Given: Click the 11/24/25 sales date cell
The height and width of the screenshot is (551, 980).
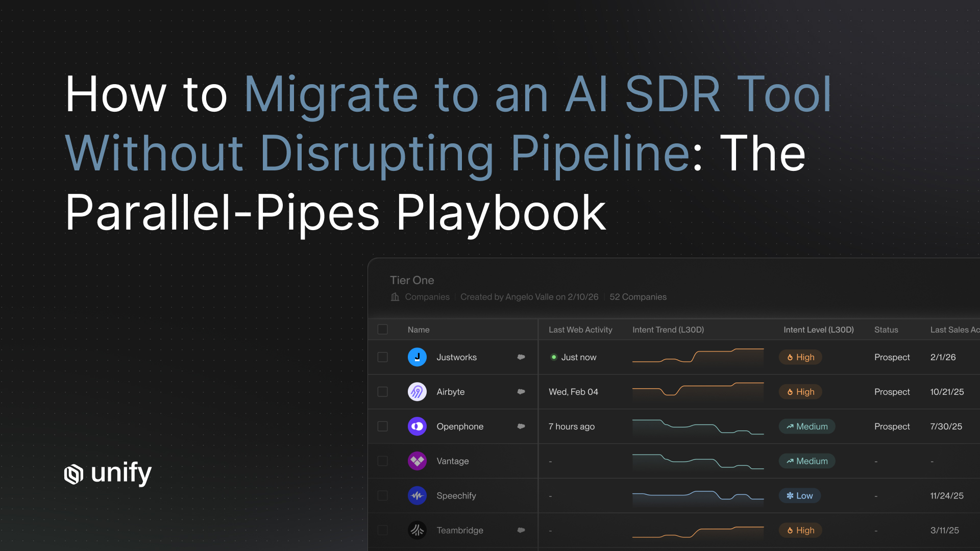Looking at the screenshot, I should click(947, 495).
